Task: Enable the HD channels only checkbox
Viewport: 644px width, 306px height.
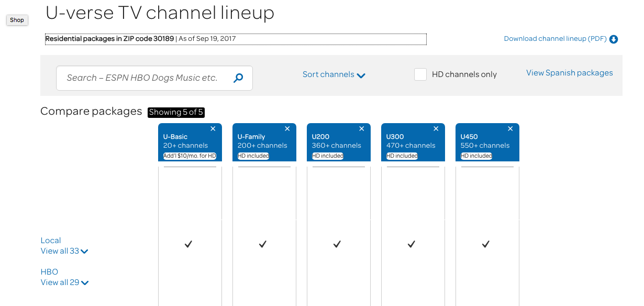Action: coord(420,74)
